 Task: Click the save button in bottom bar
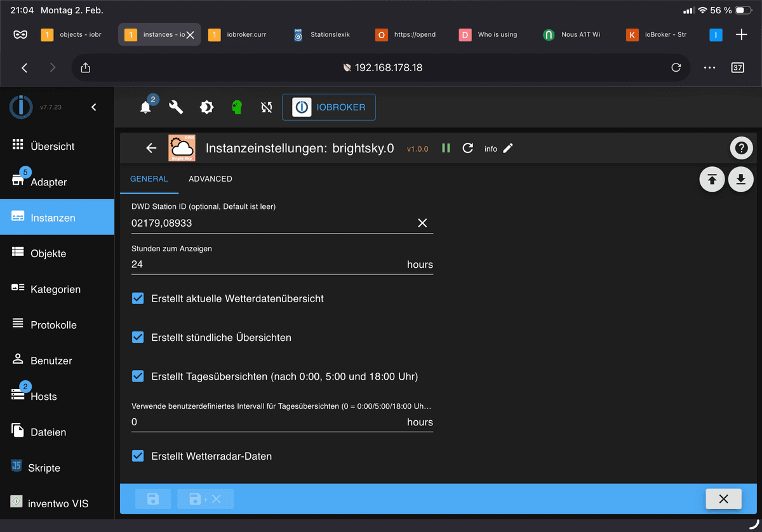(153, 499)
